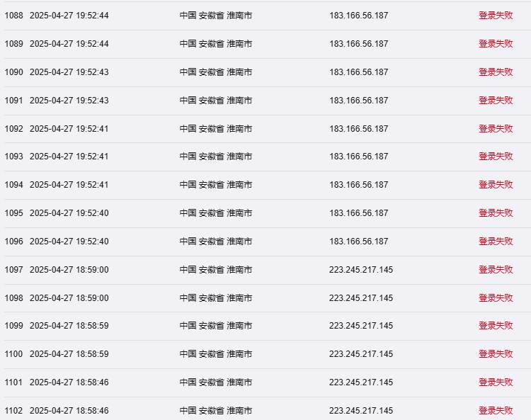Click 登录失败 status in row 1098
Screen dimensions: 531x420
pos(496,298)
